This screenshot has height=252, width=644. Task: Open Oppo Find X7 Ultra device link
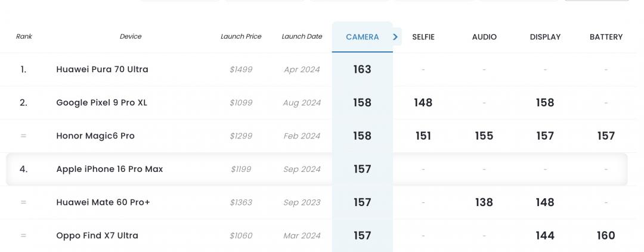point(97,236)
